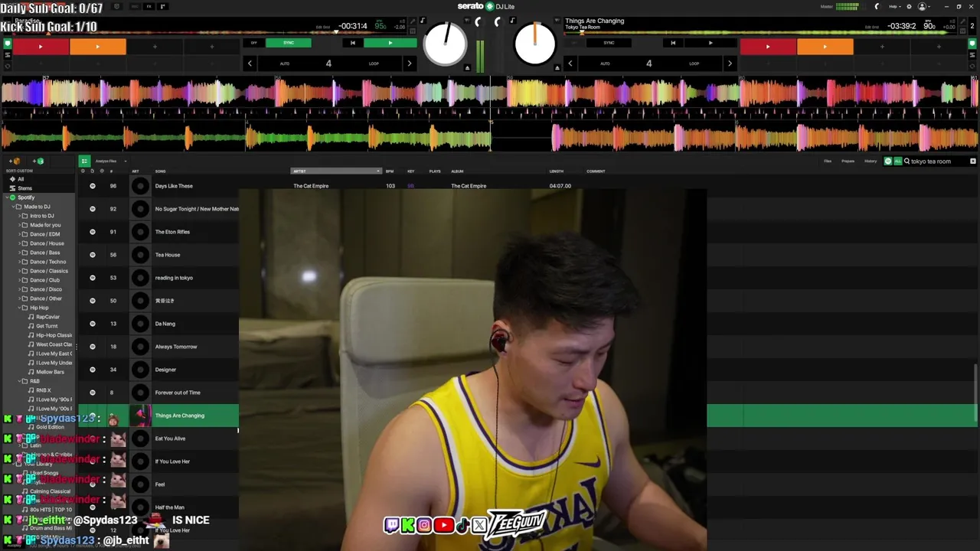The height and width of the screenshot is (551, 980).
Task: Trigger the orange hot cue on right deck
Action: pos(825,47)
